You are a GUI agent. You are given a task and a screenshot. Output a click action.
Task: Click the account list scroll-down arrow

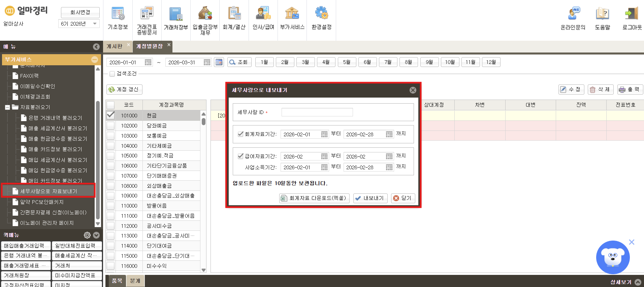point(203,270)
